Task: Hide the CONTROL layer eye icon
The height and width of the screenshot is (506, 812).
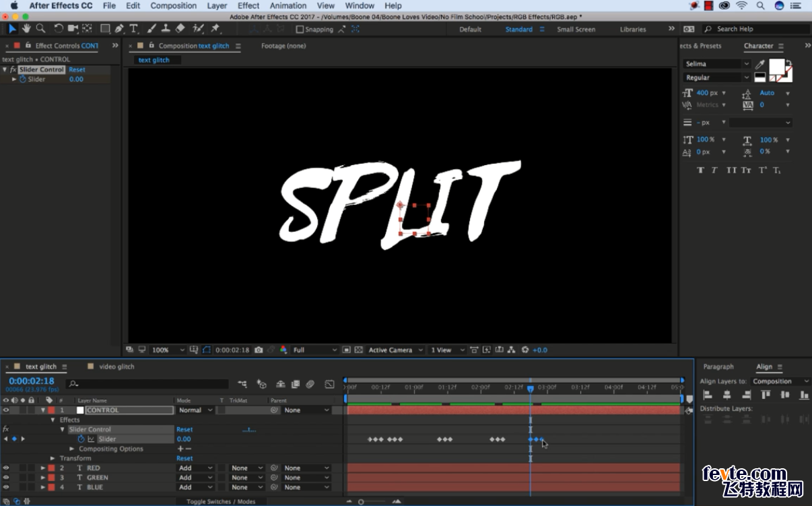Action: (x=6, y=410)
